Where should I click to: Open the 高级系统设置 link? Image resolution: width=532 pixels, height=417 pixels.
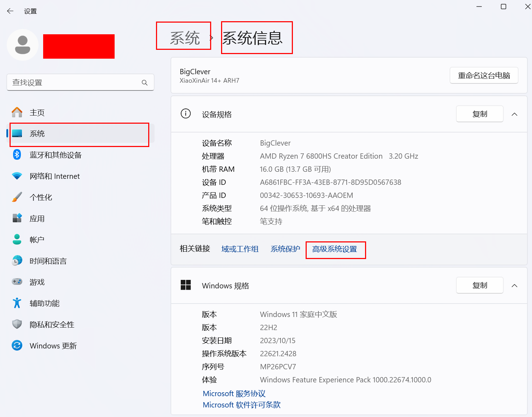335,249
